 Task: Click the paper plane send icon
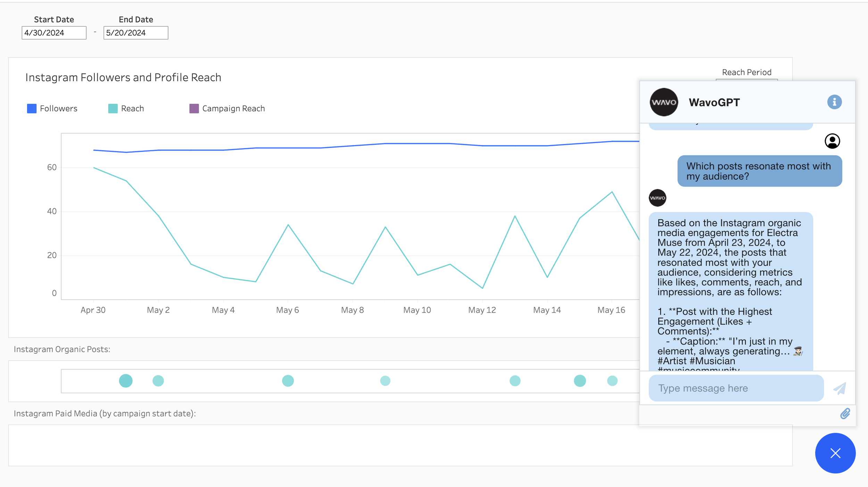[840, 388]
